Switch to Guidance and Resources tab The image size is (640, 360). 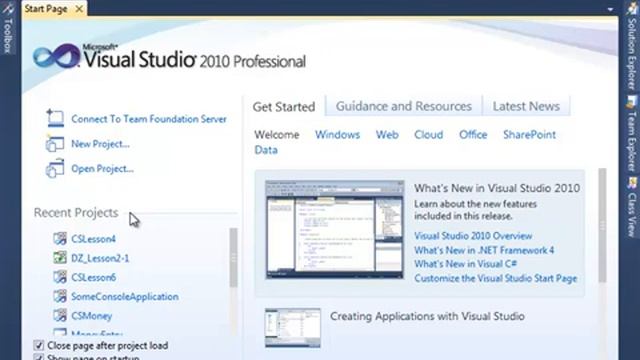404,106
